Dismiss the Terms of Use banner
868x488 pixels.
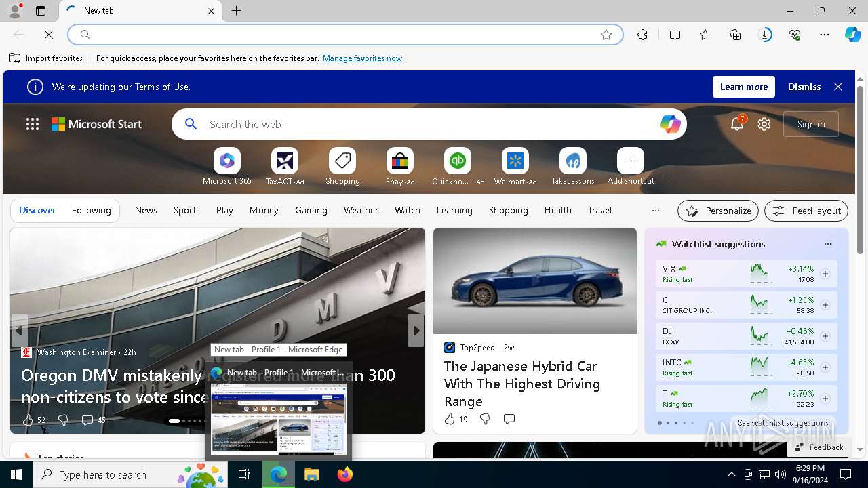pos(804,87)
